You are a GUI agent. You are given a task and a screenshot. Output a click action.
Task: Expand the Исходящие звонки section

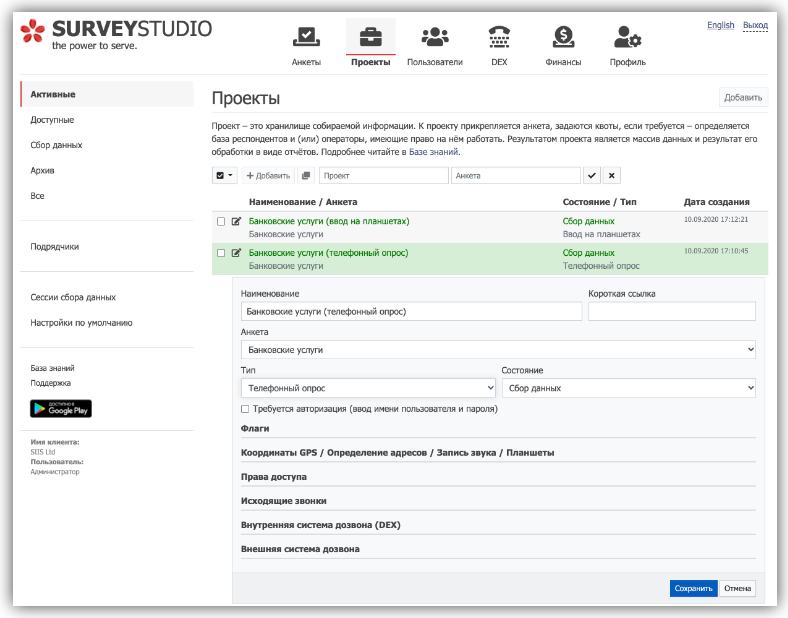pyautogui.click(x=283, y=501)
